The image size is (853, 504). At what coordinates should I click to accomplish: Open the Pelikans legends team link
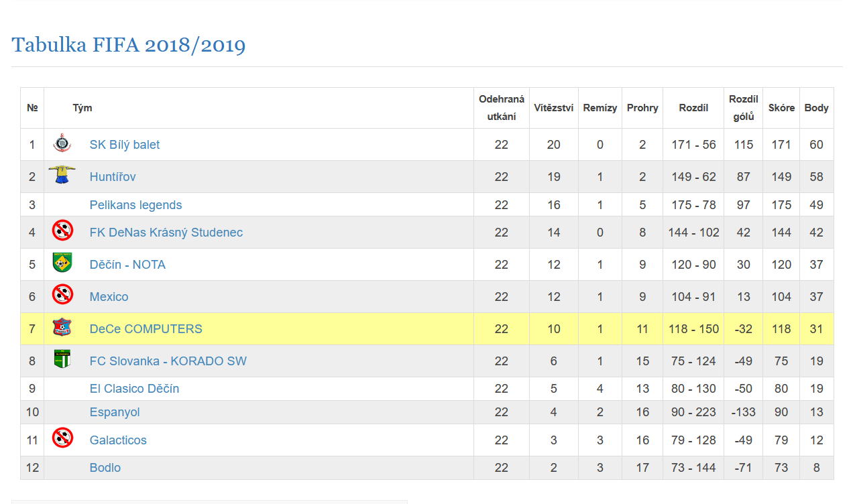[135, 205]
